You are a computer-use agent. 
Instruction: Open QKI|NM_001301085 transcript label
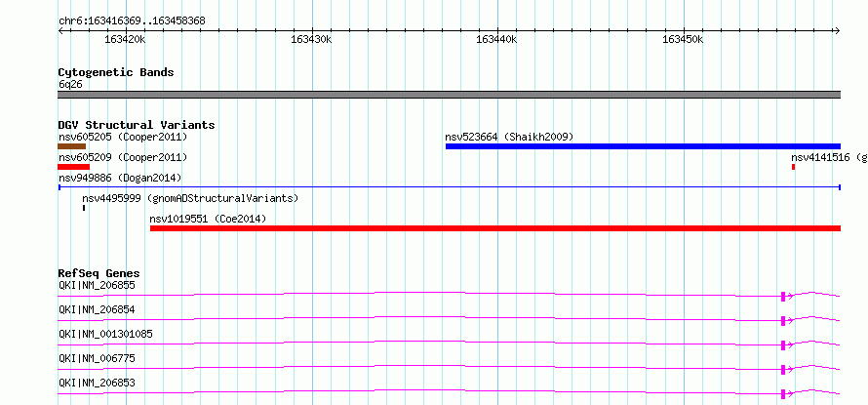tap(105, 334)
